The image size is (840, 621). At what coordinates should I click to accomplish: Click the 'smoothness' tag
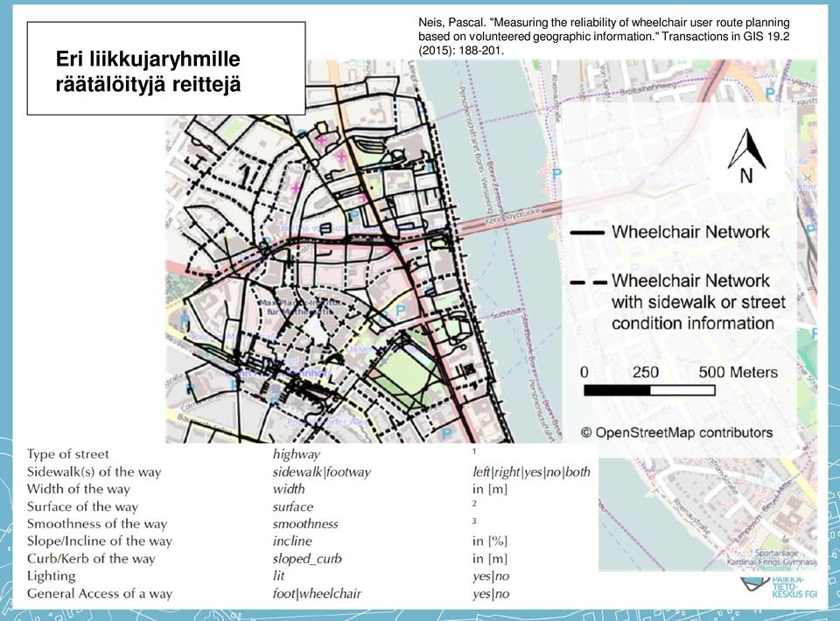[x=305, y=524]
